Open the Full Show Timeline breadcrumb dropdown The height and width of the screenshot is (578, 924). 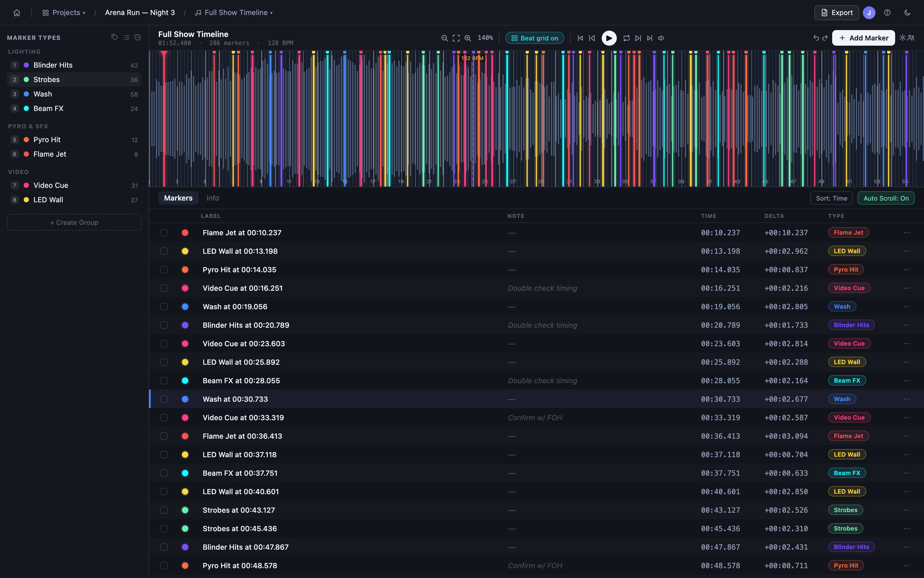pos(234,13)
